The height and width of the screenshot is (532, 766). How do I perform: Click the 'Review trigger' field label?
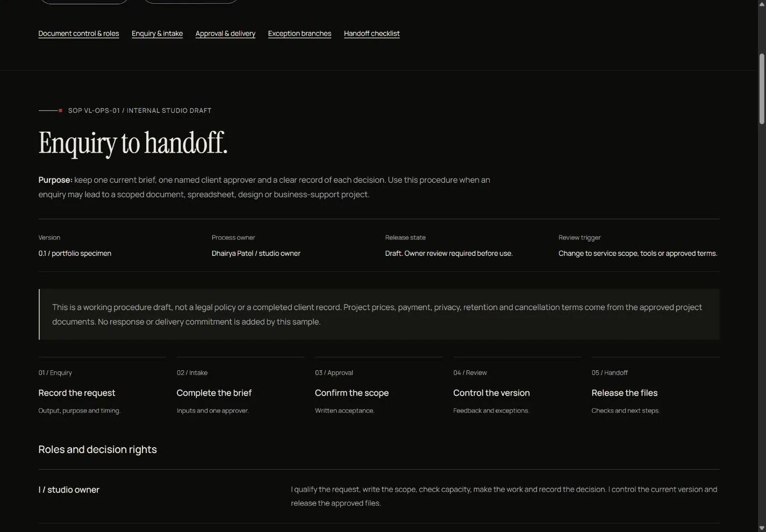click(x=579, y=238)
